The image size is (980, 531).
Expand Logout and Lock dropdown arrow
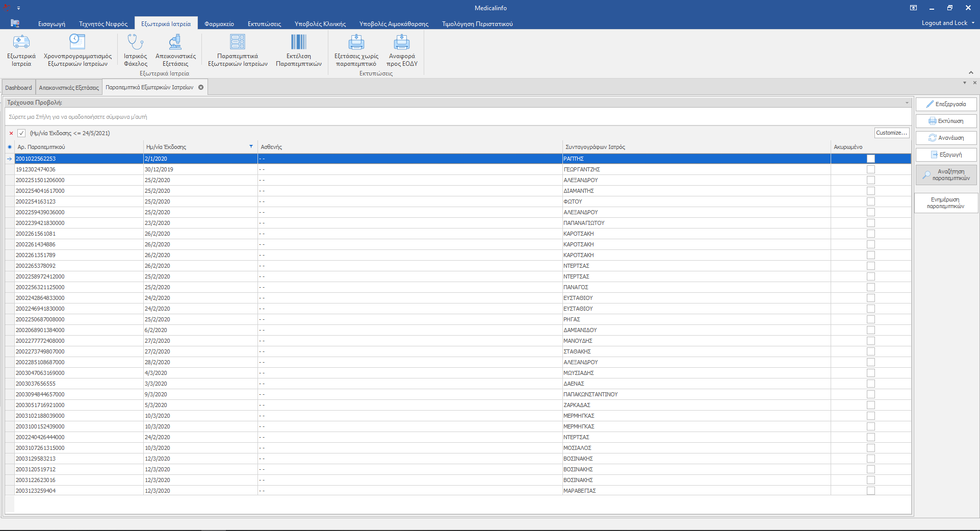coord(973,23)
